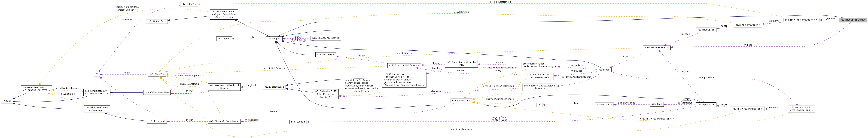Open ns3::SimpleRefCount< CallbackImplBase > node

point(97,92)
